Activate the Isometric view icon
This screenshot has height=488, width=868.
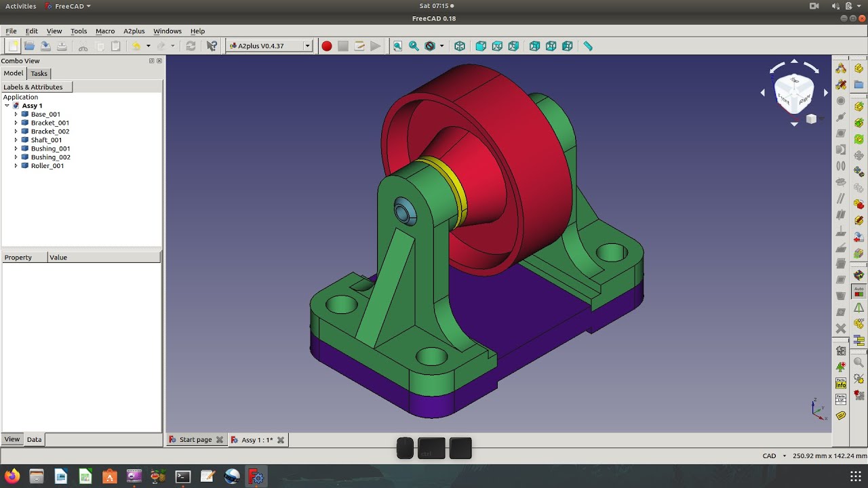click(460, 46)
